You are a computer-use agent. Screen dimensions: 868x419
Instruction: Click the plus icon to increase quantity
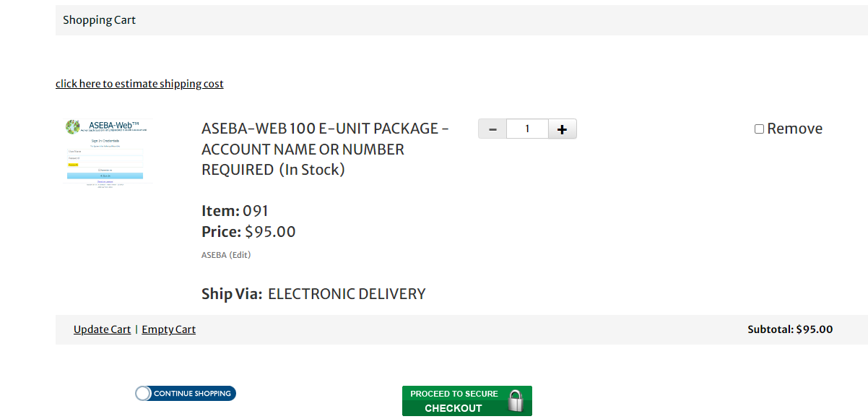[x=562, y=129]
